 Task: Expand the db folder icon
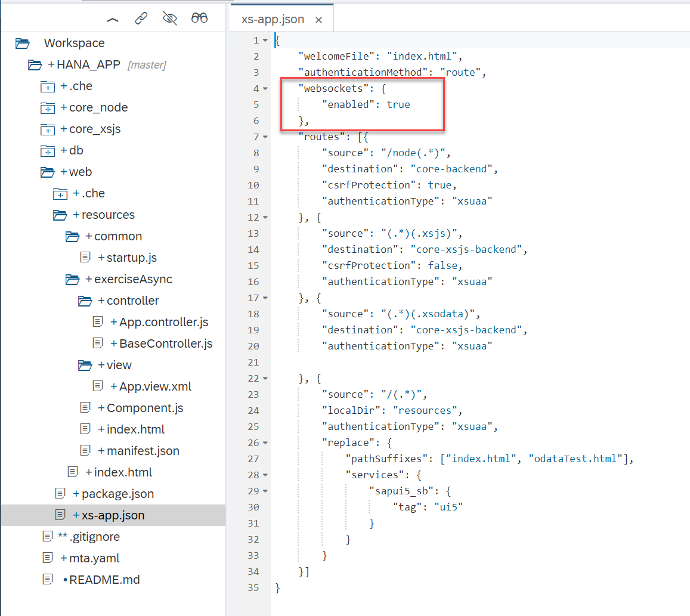(48, 151)
